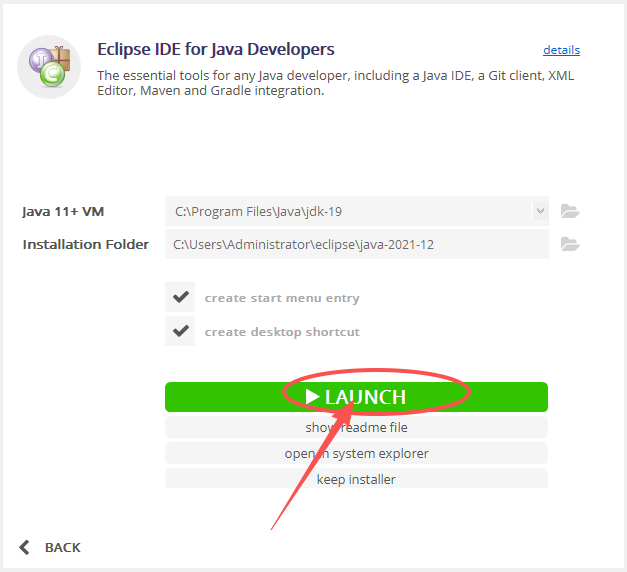Image resolution: width=627 pixels, height=572 pixels.
Task: Open the Java 11+ VM dropdown arrow
Action: [540, 211]
